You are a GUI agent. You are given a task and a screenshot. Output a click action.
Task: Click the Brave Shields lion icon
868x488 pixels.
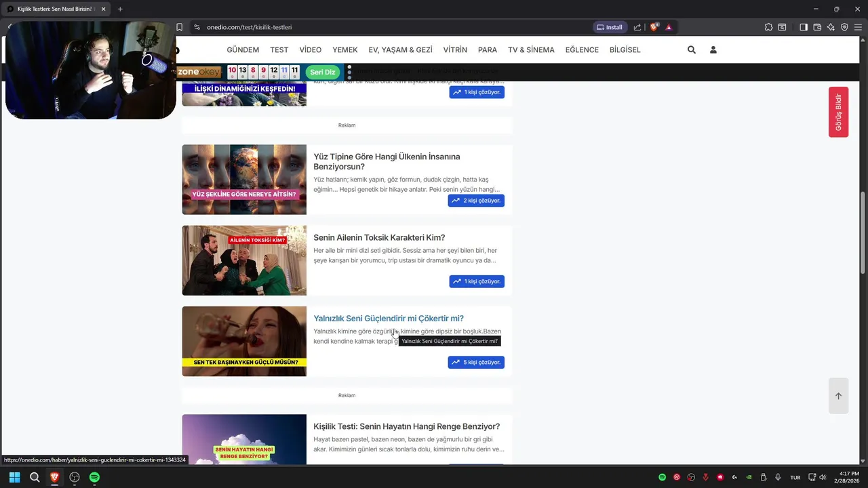[654, 27]
